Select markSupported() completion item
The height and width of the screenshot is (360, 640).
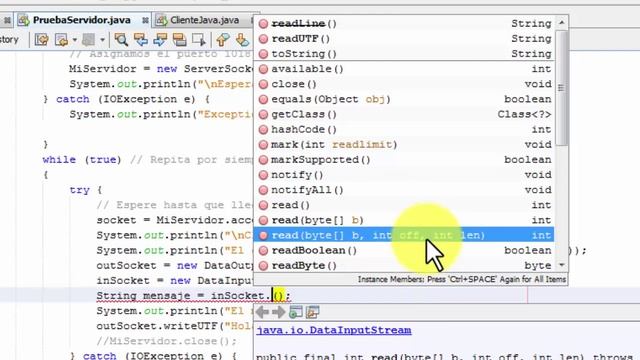(x=404, y=160)
